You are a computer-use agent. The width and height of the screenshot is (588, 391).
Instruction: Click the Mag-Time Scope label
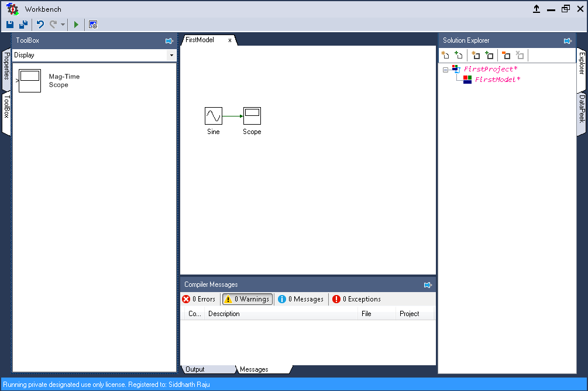(x=64, y=81)
